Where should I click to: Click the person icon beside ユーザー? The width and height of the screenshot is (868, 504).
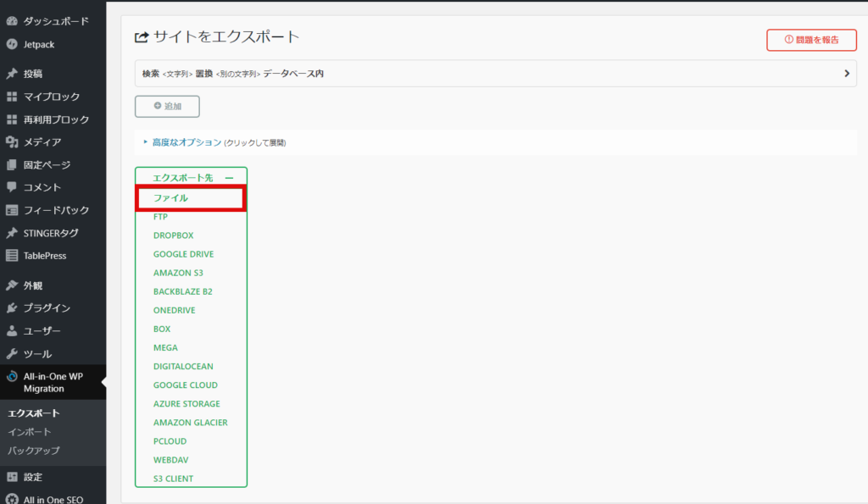[12, 331]
